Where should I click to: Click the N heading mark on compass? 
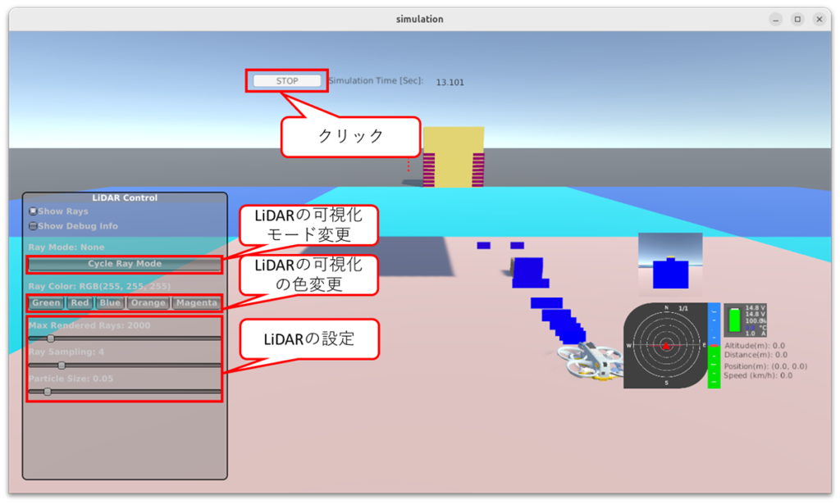(x=666, y=308)
